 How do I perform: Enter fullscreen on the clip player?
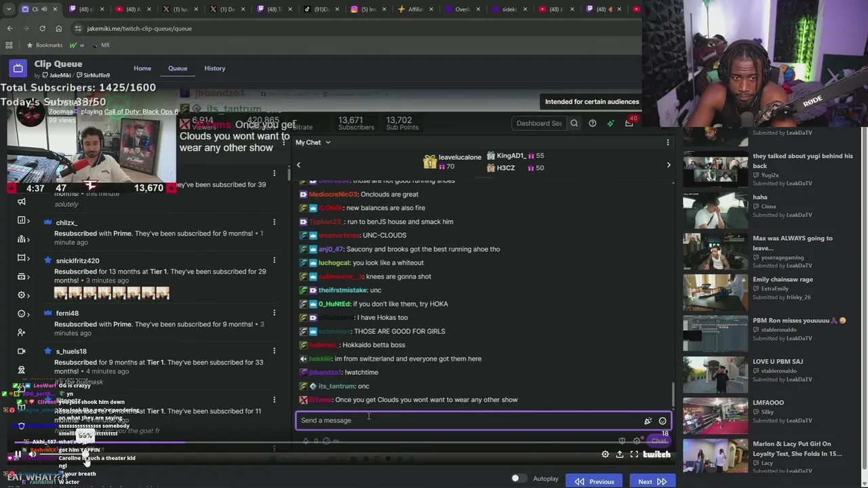(634, 455)
